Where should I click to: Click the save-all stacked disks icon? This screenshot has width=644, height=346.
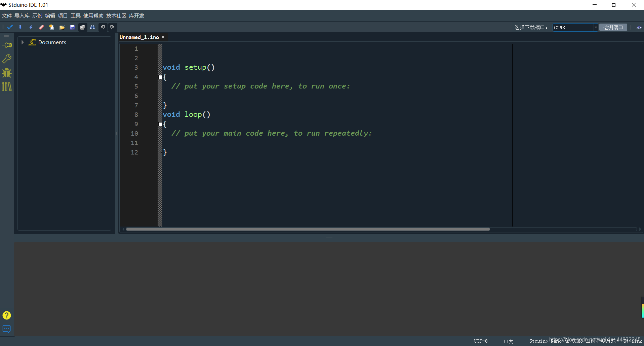pos(82,27)
